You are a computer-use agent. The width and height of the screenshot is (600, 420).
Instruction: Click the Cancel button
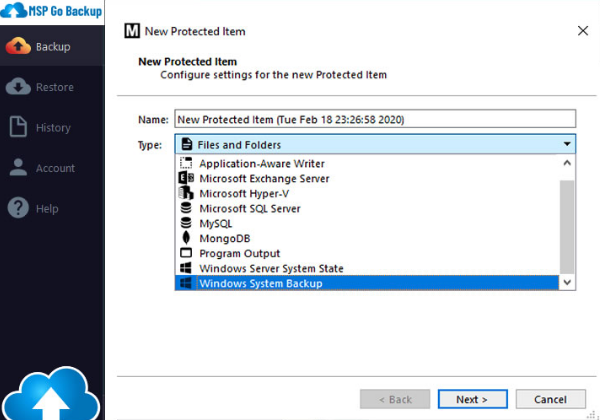(x=550, y=399)
